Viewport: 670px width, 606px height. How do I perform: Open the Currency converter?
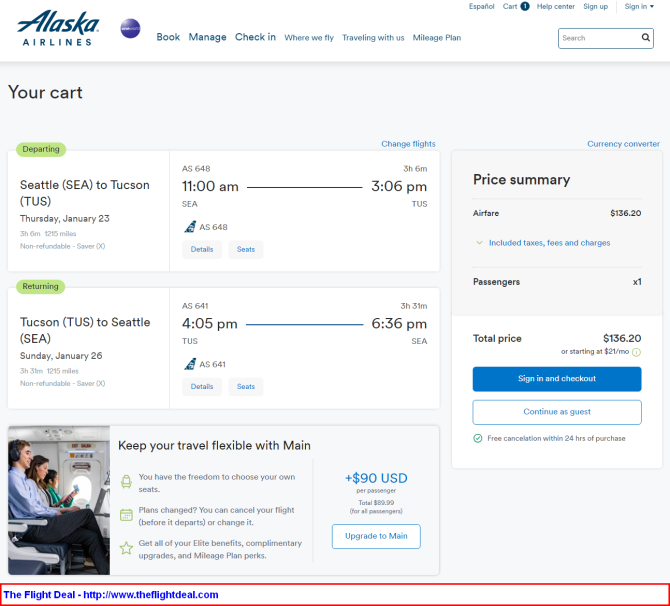coord(623,144)
